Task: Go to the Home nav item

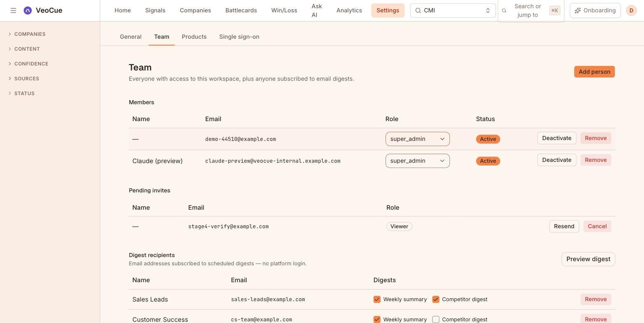Action: (x=122, y=10)
